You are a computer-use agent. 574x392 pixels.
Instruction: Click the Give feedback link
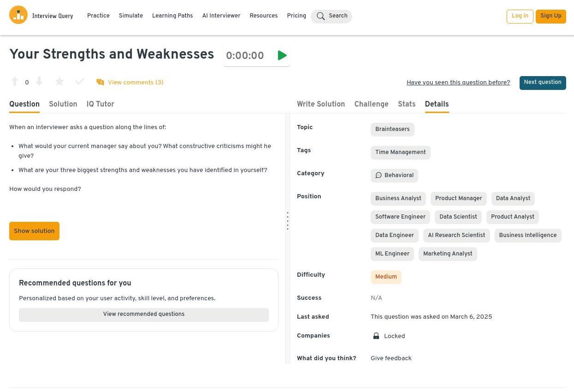391,358
